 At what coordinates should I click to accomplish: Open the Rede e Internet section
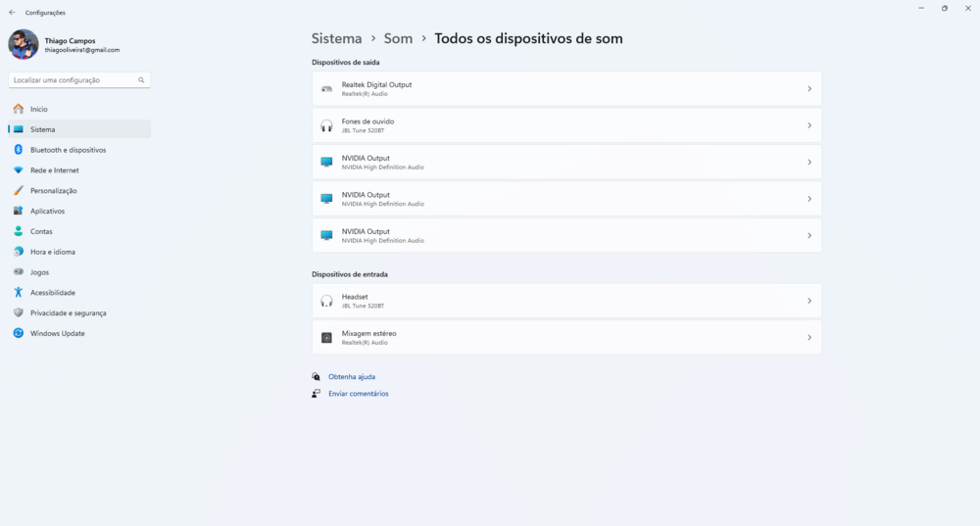point(54,170)
